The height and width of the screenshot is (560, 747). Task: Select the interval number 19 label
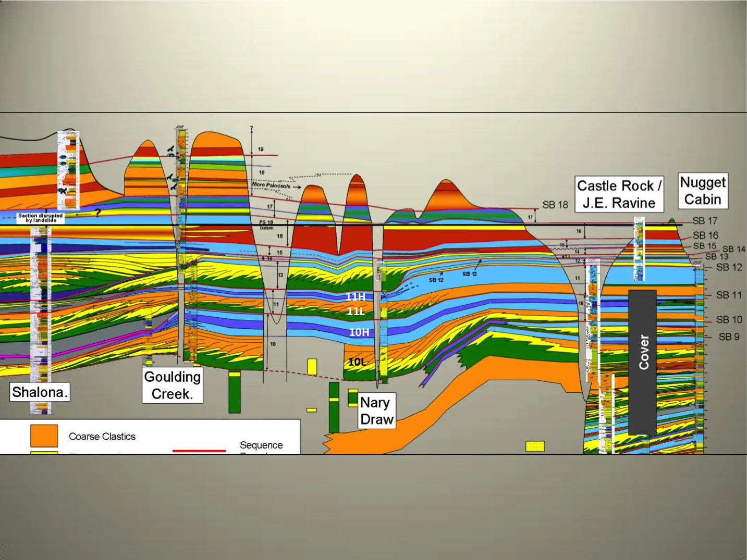click(x=261, y=149)
